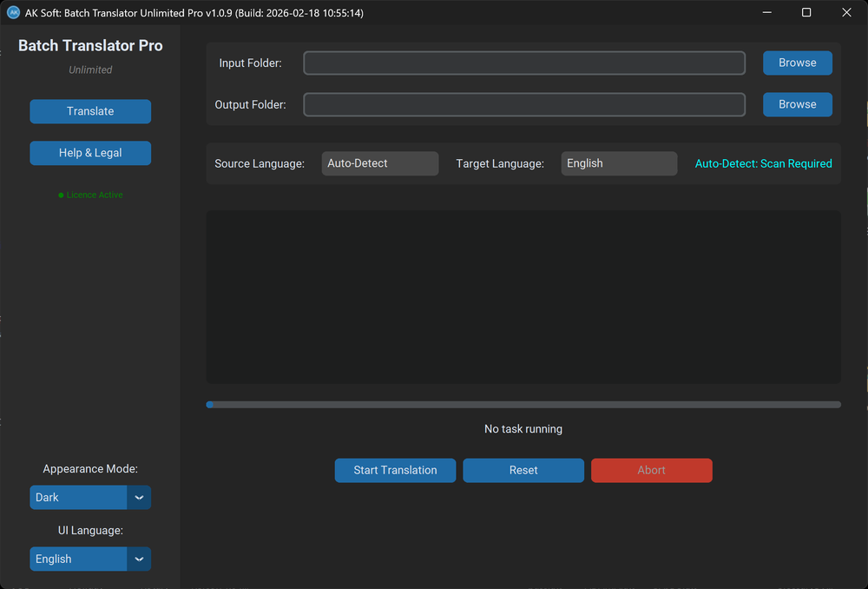Expand the Dark theme selector via its chevron
Image resolution: width=868 pixels, height=589 pixels.
click(x=139, y=497)
